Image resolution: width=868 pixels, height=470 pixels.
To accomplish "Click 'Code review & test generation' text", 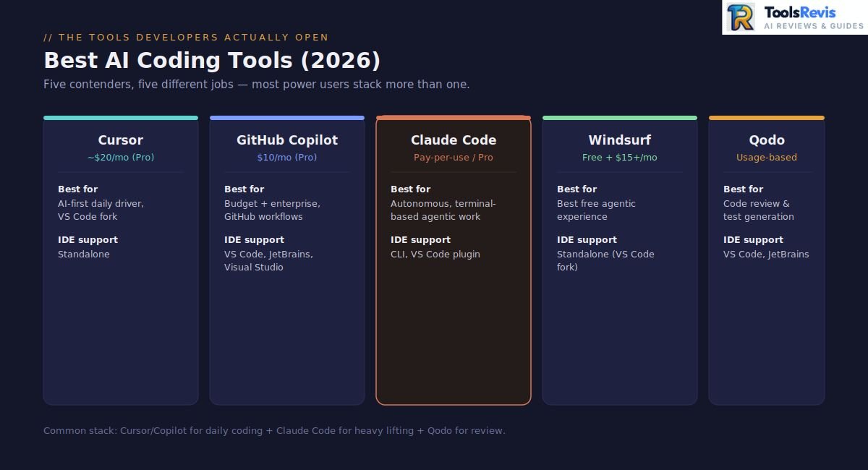I will coord(759,210).
